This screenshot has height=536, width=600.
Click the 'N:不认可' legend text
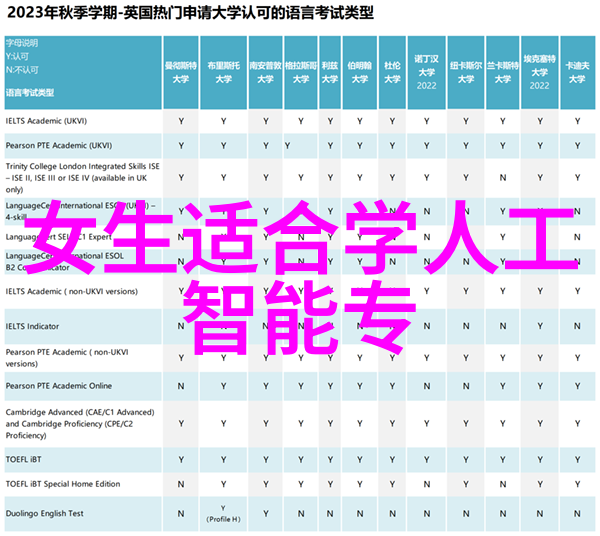[22, 70]
